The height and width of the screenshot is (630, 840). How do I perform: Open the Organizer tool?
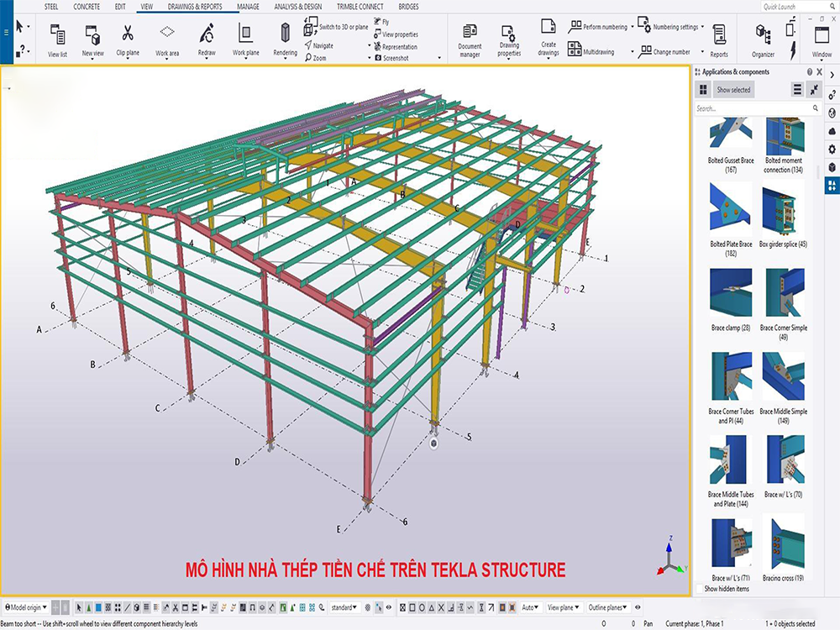(x=763, y=34)
